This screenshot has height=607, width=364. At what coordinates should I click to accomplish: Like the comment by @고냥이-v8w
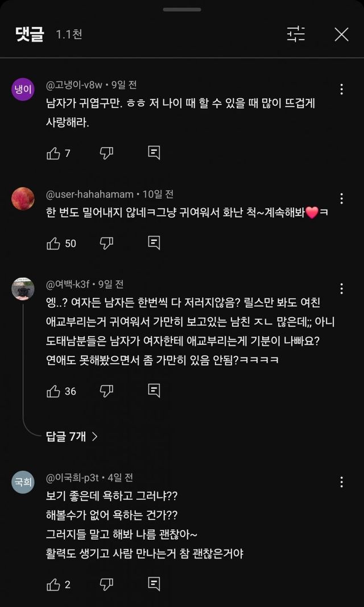point(53,153)
